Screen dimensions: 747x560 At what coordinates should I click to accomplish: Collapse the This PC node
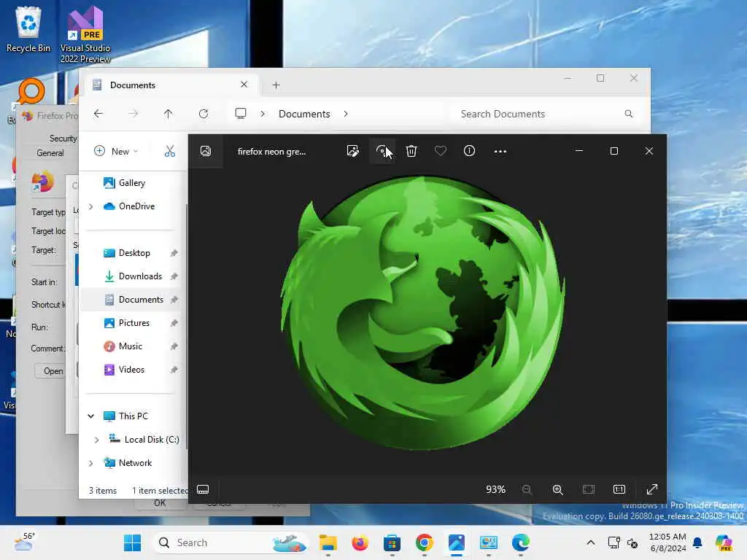91,416
